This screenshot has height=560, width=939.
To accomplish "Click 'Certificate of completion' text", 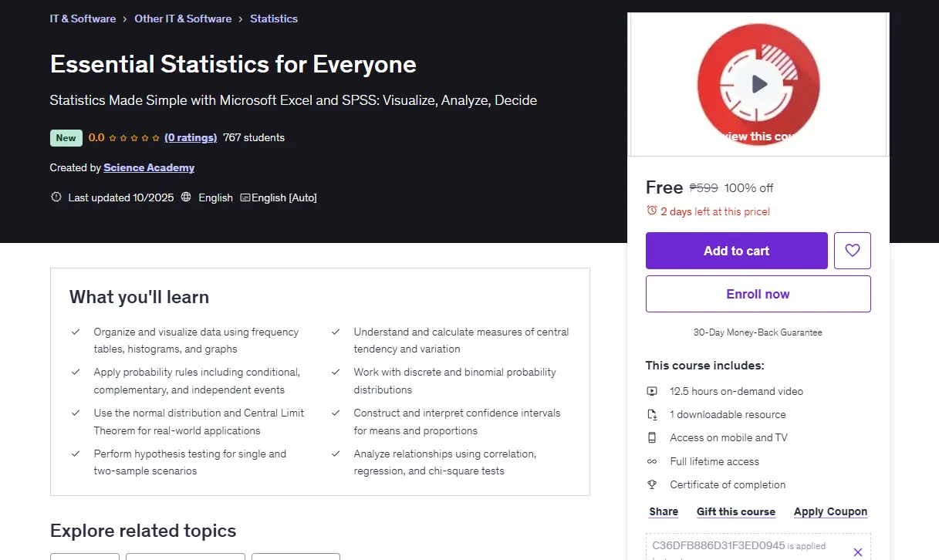I will (728, 484).
